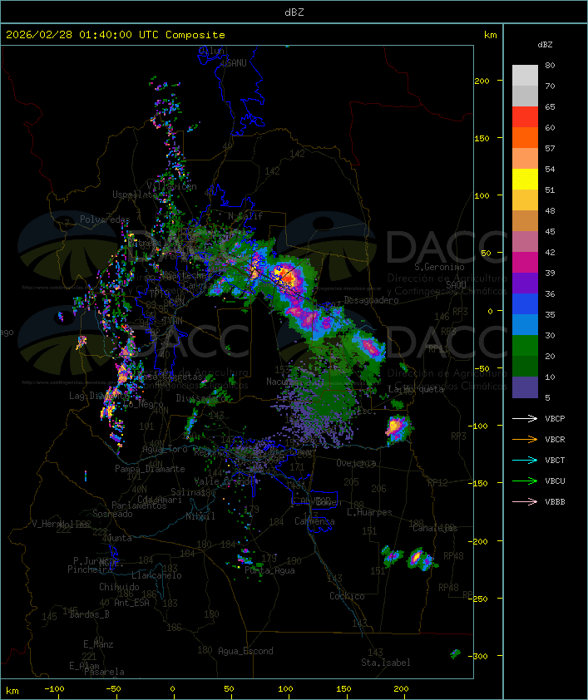Click the VBBB legend label
Image resolution: width=588 pixels, height=700 pixels.
(x=555, y=502)
